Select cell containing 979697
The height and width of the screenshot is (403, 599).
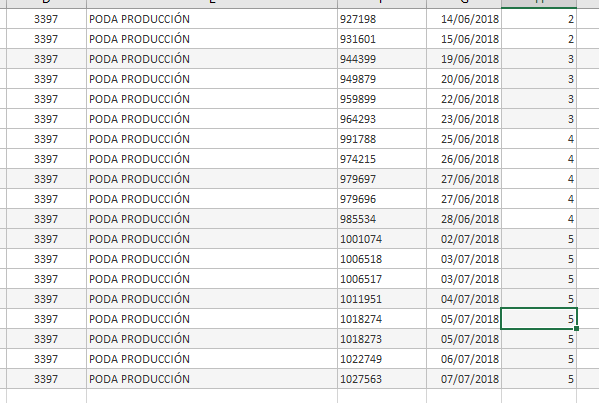pos(382,179)
